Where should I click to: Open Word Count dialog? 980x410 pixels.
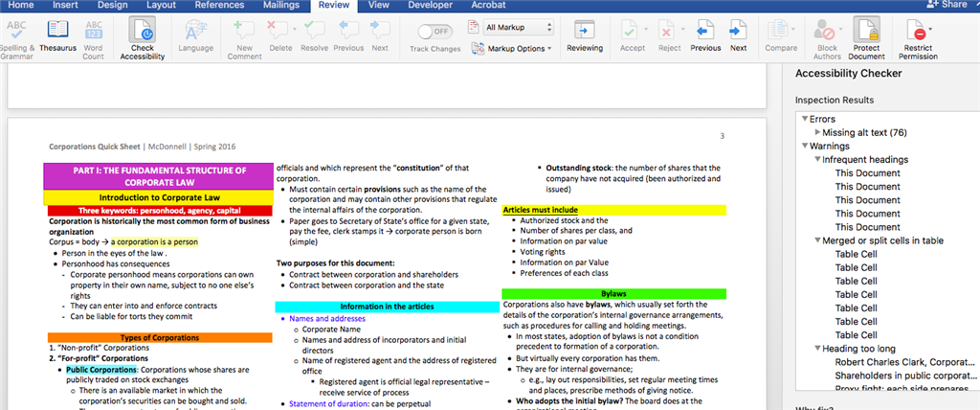93,39
